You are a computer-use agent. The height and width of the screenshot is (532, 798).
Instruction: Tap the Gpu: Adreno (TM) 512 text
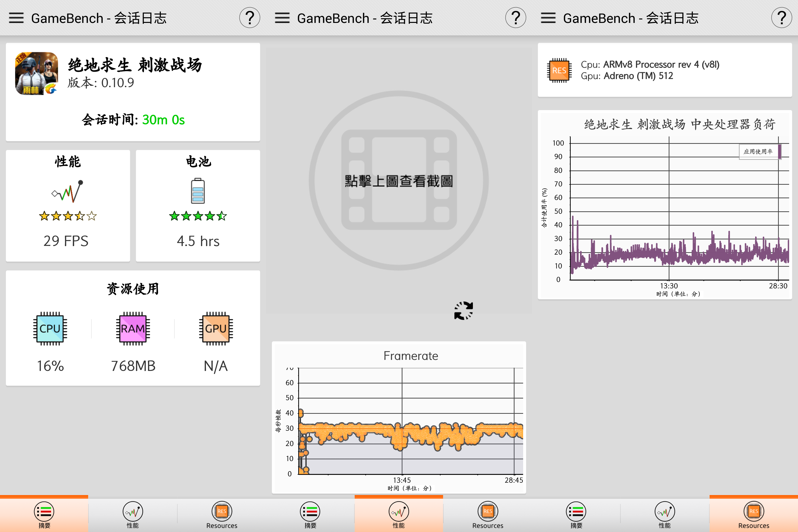[627, 76]
